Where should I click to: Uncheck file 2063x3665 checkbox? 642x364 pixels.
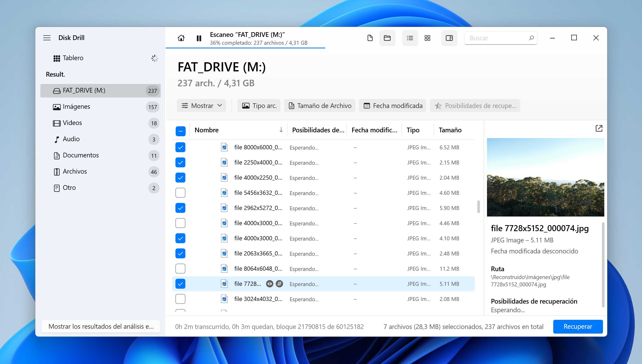[180, 253]
